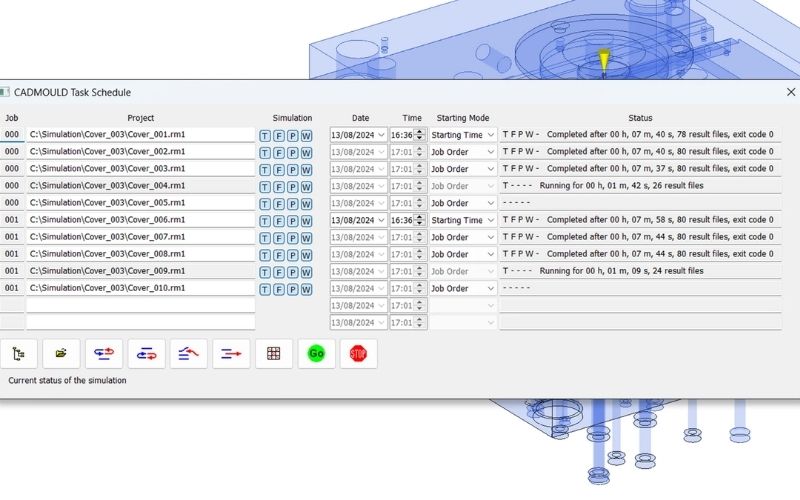
Task: Toggle P simulation for Cover_002.rm1
Action: (292, 153)
